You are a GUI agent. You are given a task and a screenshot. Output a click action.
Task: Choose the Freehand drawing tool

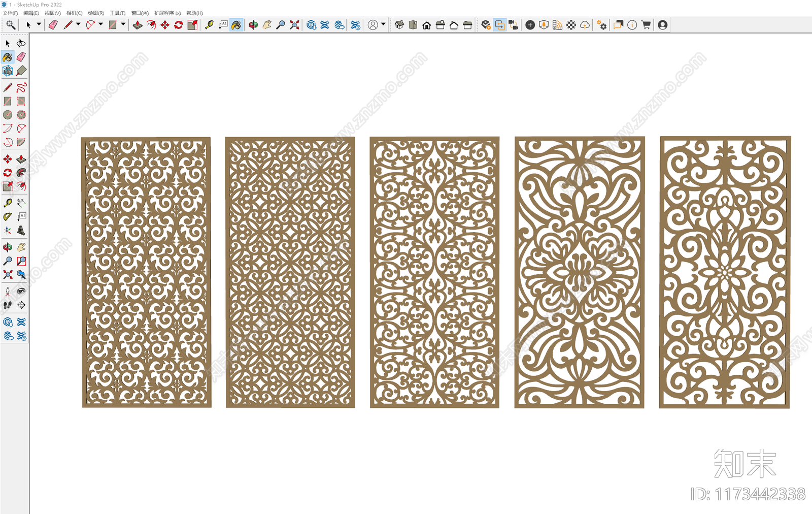click(21, 87)
